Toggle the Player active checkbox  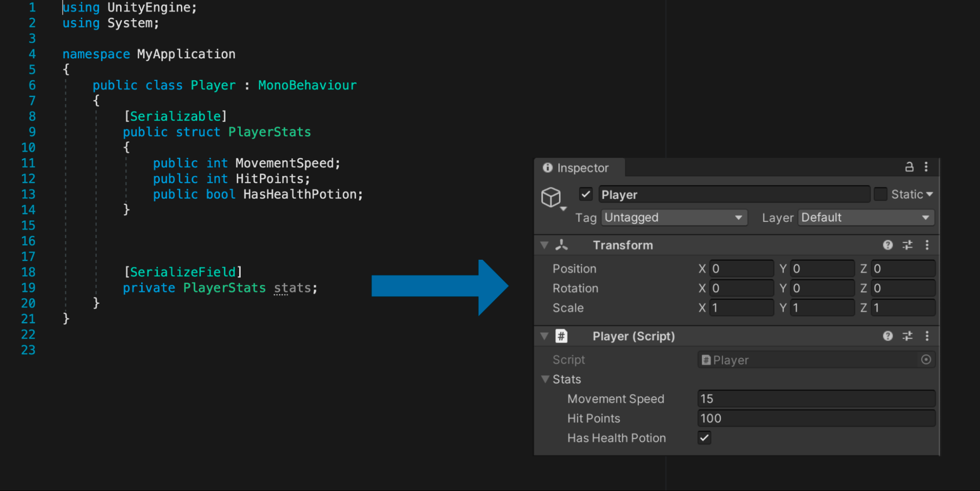click(586, 194)
